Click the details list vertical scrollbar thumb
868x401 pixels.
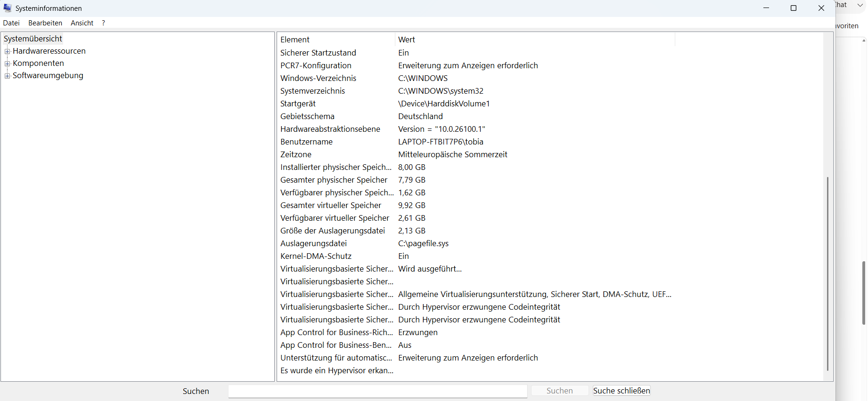click(827, 273)
